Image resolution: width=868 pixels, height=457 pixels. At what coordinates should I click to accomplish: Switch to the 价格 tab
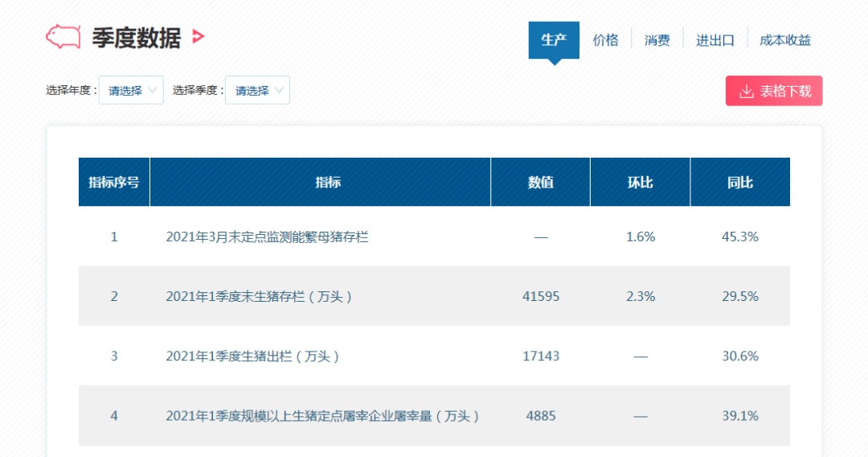point(606,40)
